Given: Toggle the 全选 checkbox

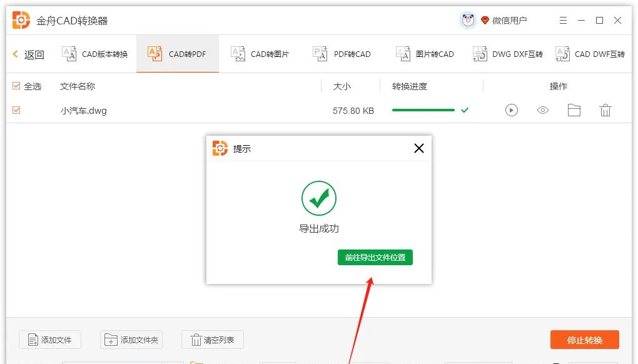Looking at the screenshot, I should [16, 86].
